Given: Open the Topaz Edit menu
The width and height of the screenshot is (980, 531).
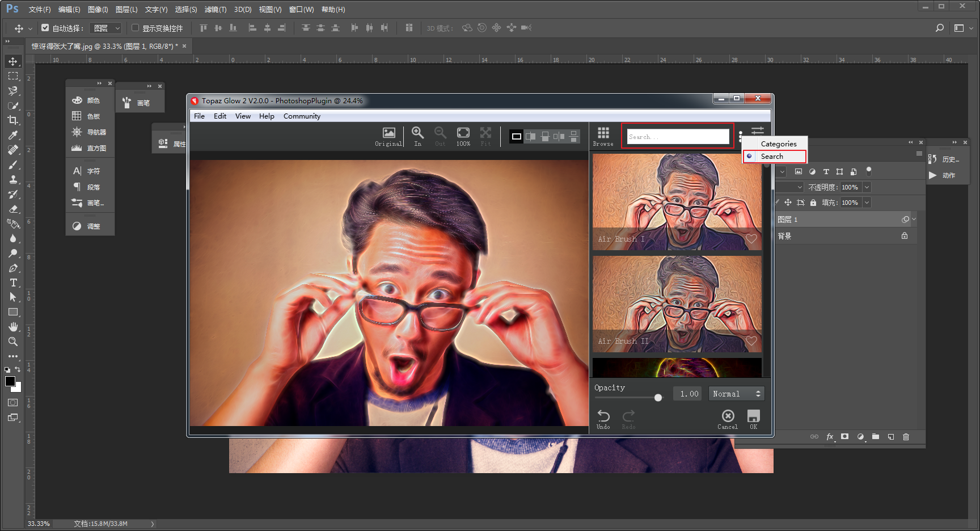Looking at the screenshot, I should (x=220, y=116).
